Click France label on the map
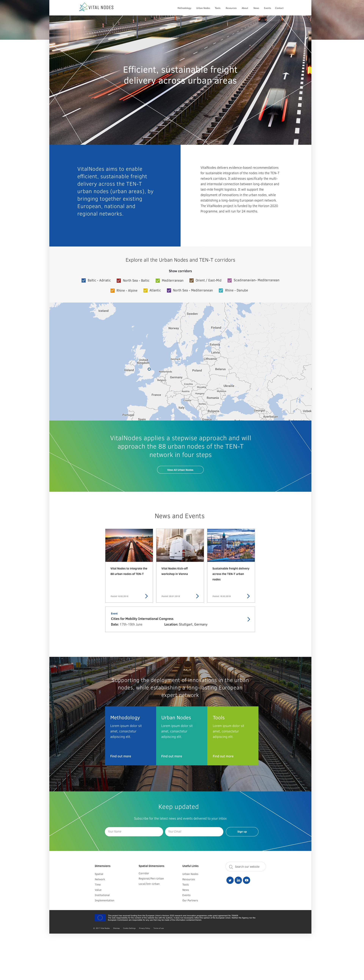The image size is (364, 980). coord(156,395)
